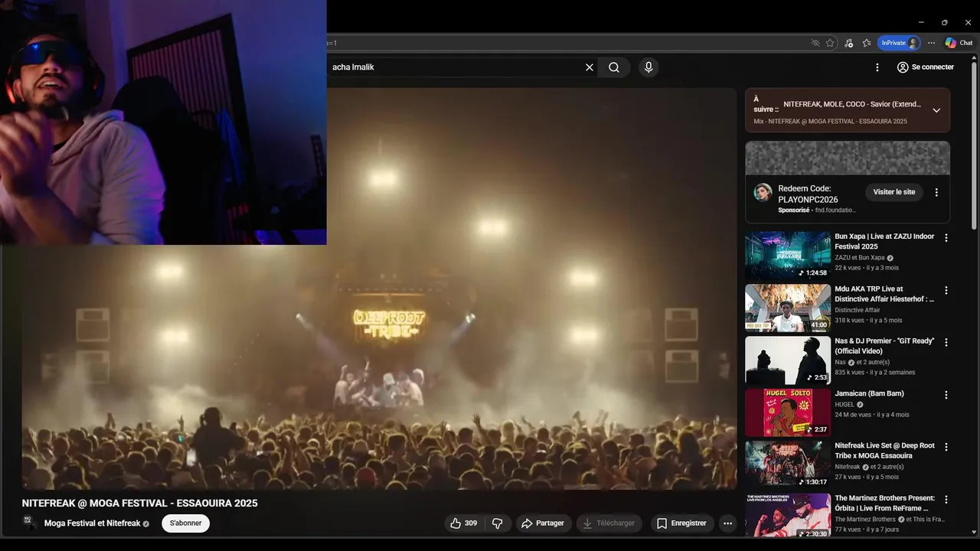
Task: Open Jamaican (Bam Bam) title link
Action: click(869, 393)
